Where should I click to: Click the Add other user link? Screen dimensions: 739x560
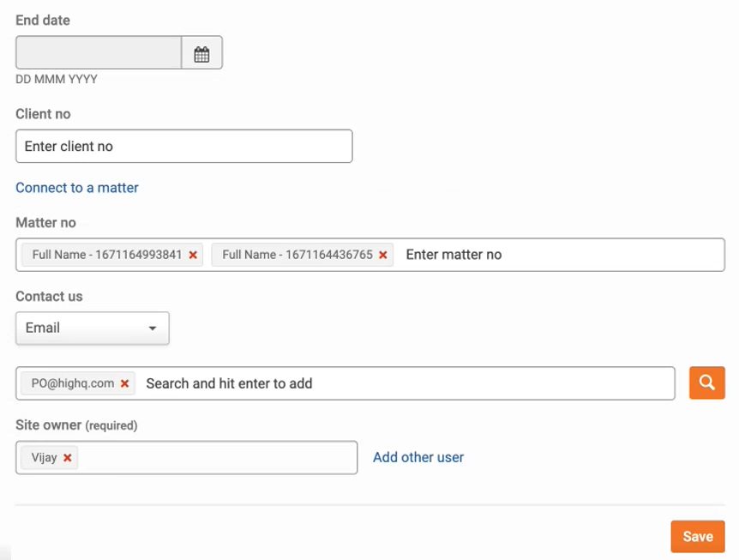(x=418, y=457)
